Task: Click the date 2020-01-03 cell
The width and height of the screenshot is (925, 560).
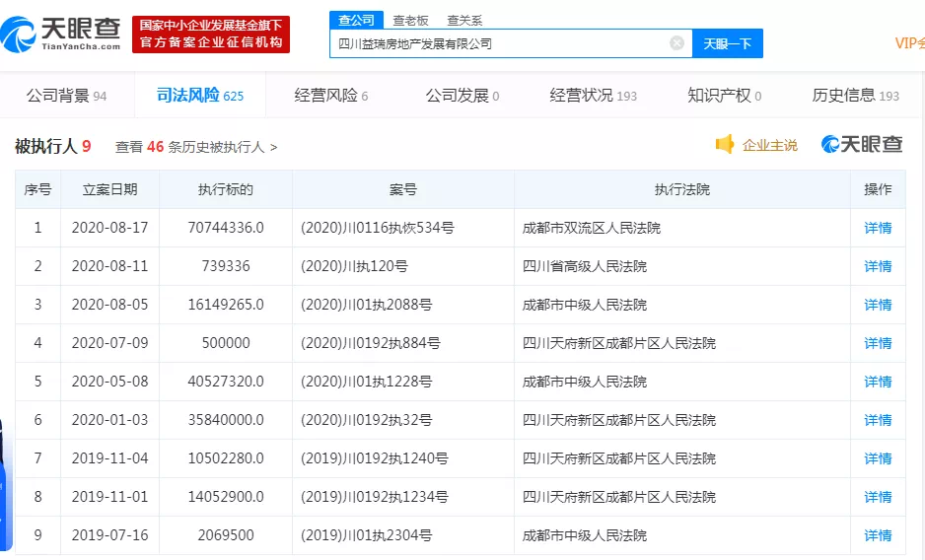Action: 109,420
